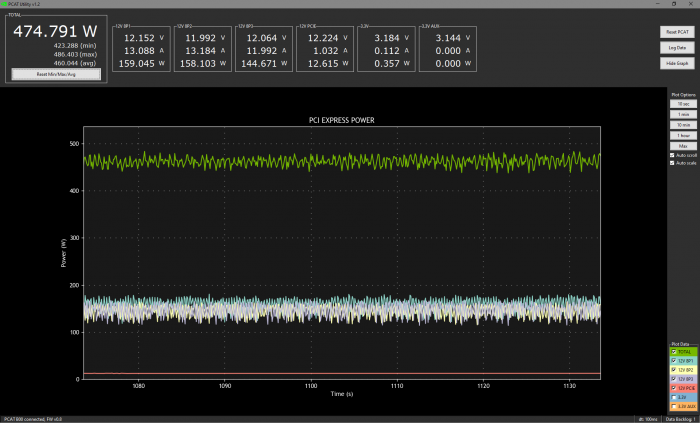The height and width of the screenshot is (423, 700).
Task: Enable the 3.3V plot data checkbox
Action: click(674, 397)
